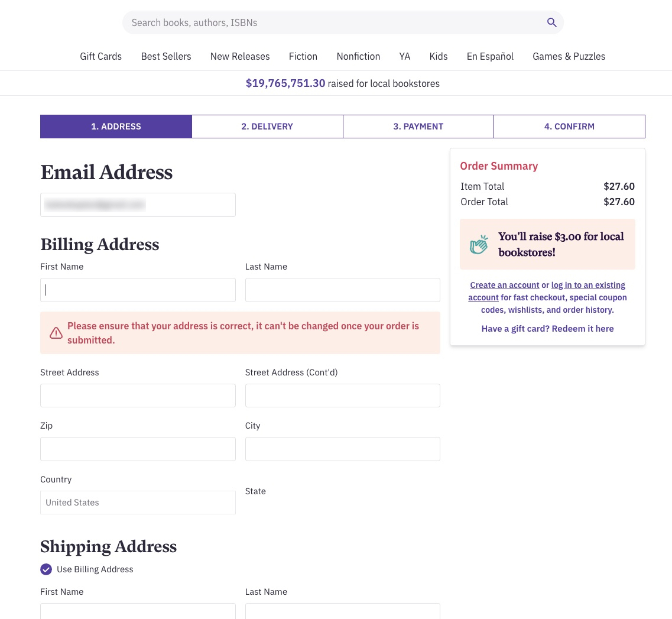Image resolution: width=672 pixels, height=619 pixels.
Task: Click the billing Last Name input
Action: point(343,290)
